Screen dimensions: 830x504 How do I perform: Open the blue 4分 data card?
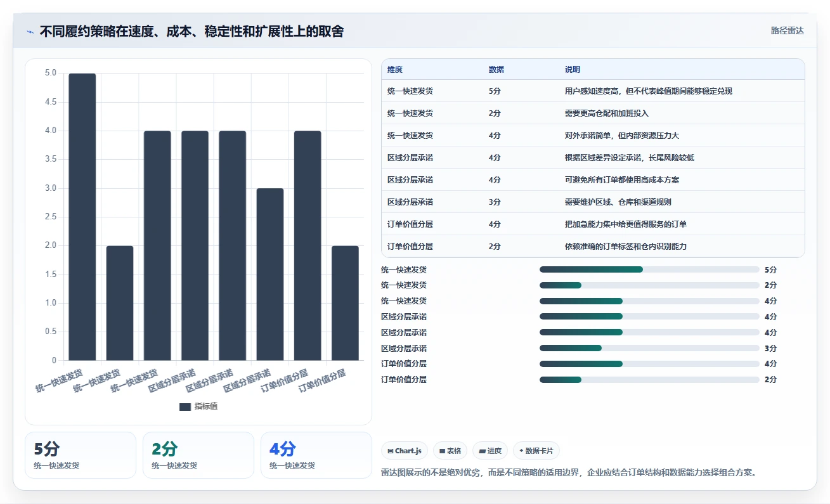[316, 455]
